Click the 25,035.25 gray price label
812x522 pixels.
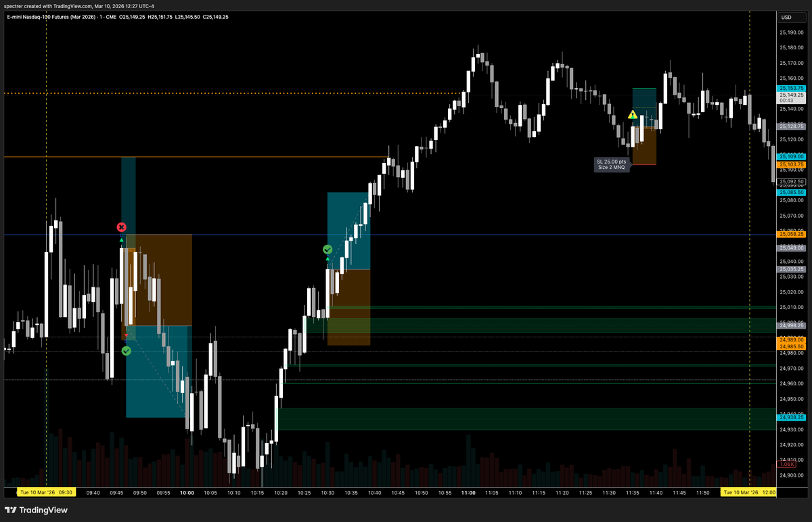(x=791, y=269)
